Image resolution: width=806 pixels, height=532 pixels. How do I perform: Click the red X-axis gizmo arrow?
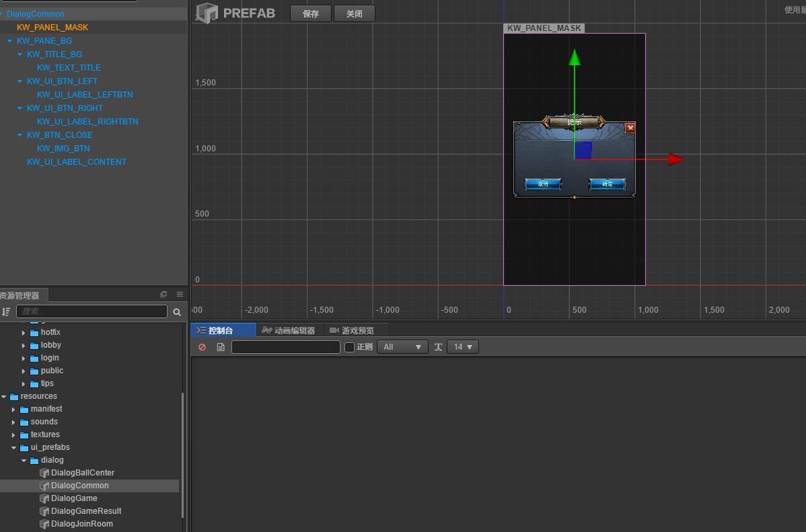point(676,159)
